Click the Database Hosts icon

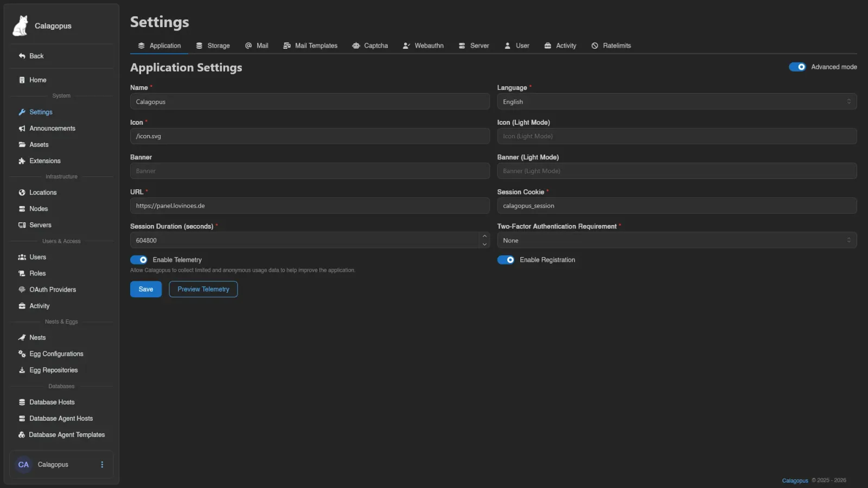click(22, 402)
